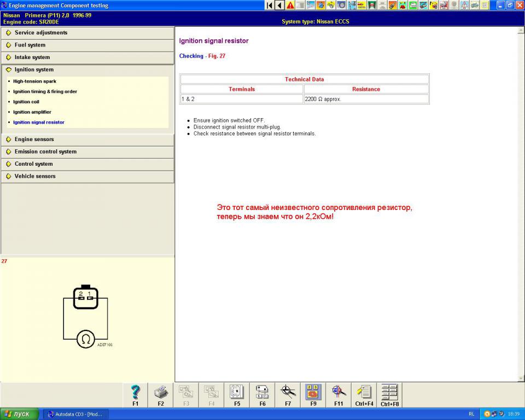The image size is (525, 420).
Task: Click the Technical Data table title
Action: click(x=305, y=79)
